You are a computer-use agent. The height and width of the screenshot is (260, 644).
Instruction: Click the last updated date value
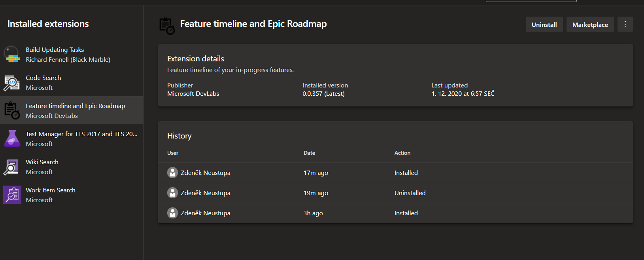pyautogui.click(x=463, y=94)
